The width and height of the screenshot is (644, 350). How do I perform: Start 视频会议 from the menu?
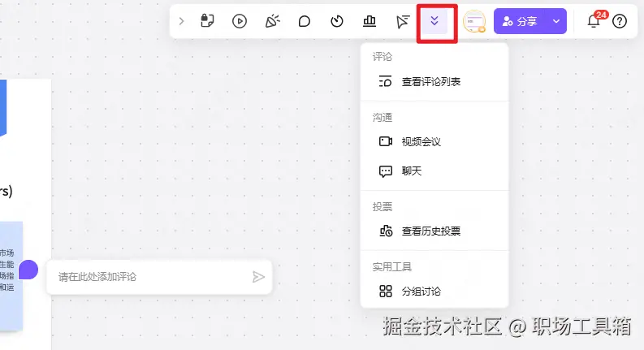434,142
